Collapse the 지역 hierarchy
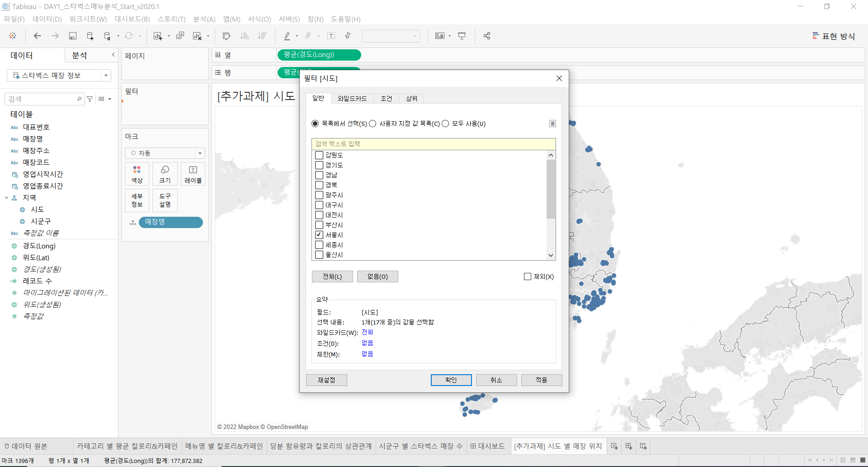Viewport: 868px width, 467px height. click(x=7, y=198)
